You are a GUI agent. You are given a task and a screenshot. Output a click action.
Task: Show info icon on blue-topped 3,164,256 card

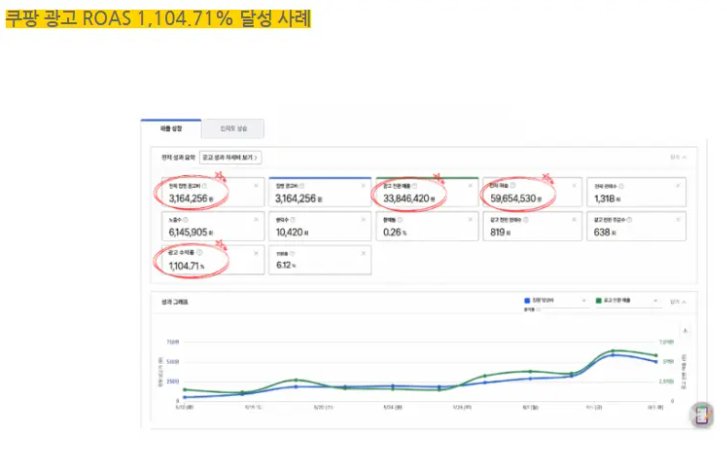pos(302,186)
